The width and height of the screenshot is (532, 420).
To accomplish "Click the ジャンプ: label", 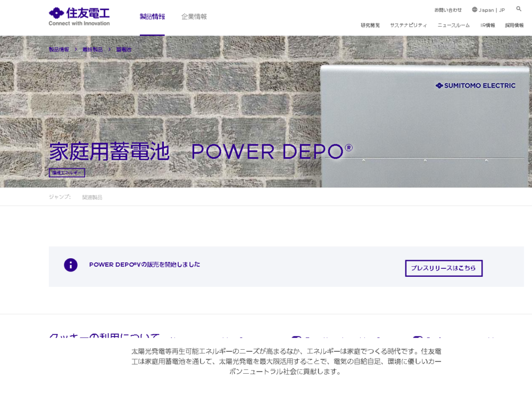I will point(60,197).
